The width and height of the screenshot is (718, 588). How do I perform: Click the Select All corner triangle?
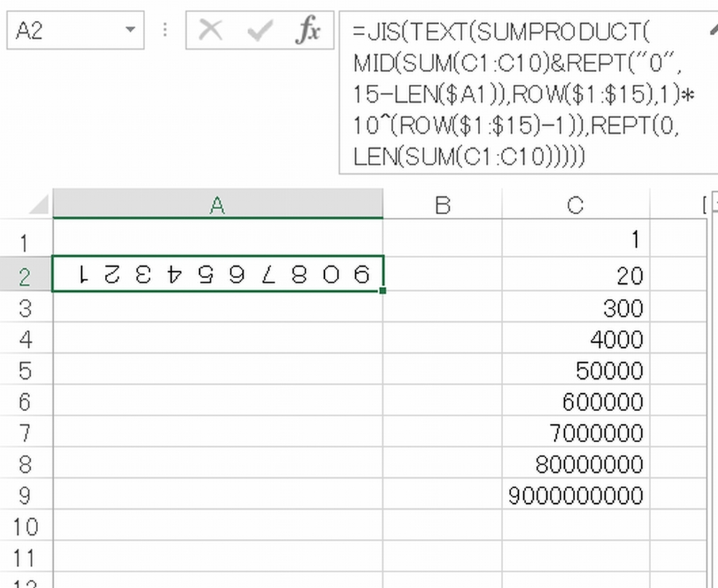point(38,206)
